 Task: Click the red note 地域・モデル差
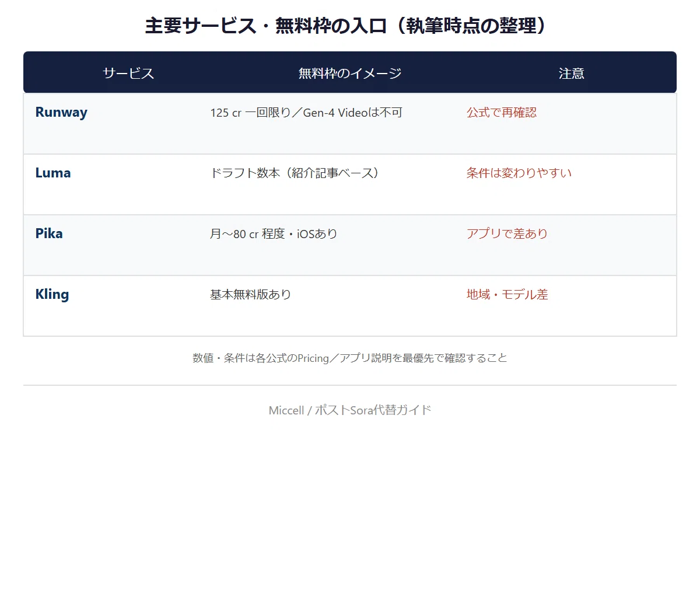(507, 294)
